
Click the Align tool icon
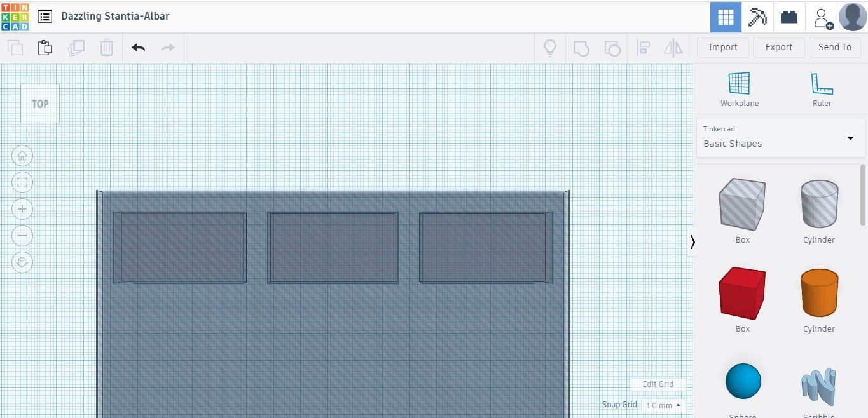point(643,48)
